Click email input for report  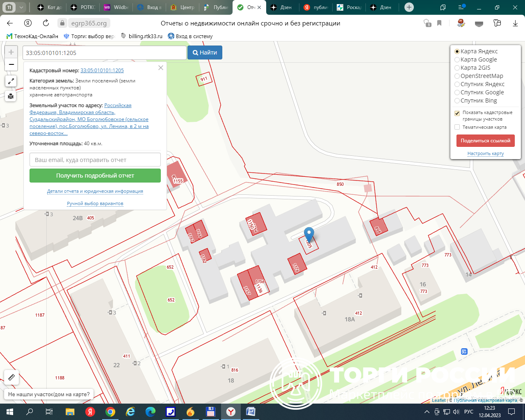pyautogui.click(x=95, y=160)
